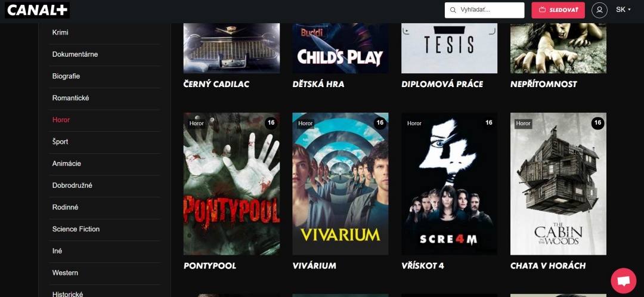Select the Romantické genre
This screenshot has height=297, width=644.
click(70, 98)
